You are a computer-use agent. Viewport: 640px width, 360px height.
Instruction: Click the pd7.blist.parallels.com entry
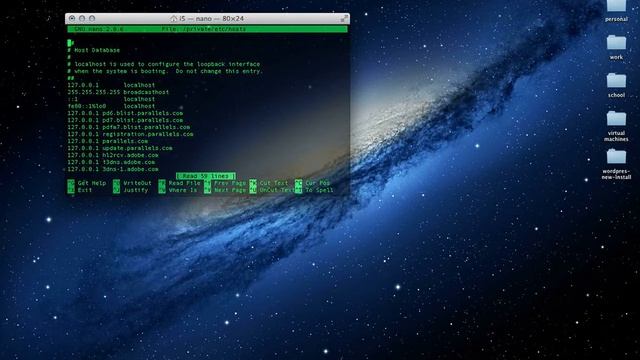pos(125,120)
